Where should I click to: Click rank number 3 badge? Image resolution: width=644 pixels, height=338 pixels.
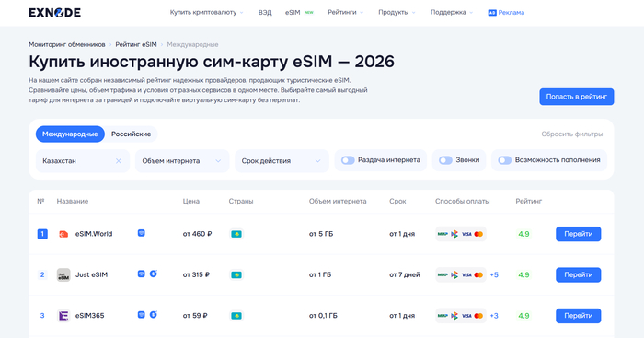coord(42,316)
